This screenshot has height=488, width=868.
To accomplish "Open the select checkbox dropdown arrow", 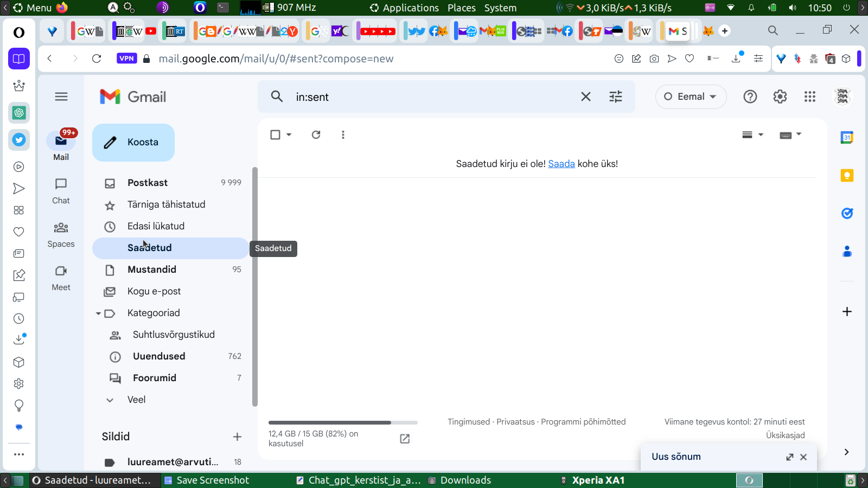I will click(x=289, y=134).
